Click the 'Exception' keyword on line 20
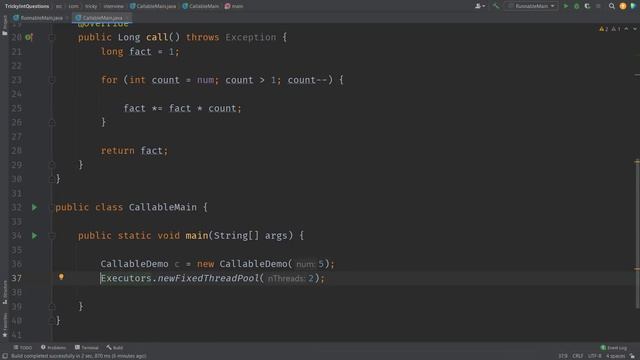640x360 pixels. (251, 37)
